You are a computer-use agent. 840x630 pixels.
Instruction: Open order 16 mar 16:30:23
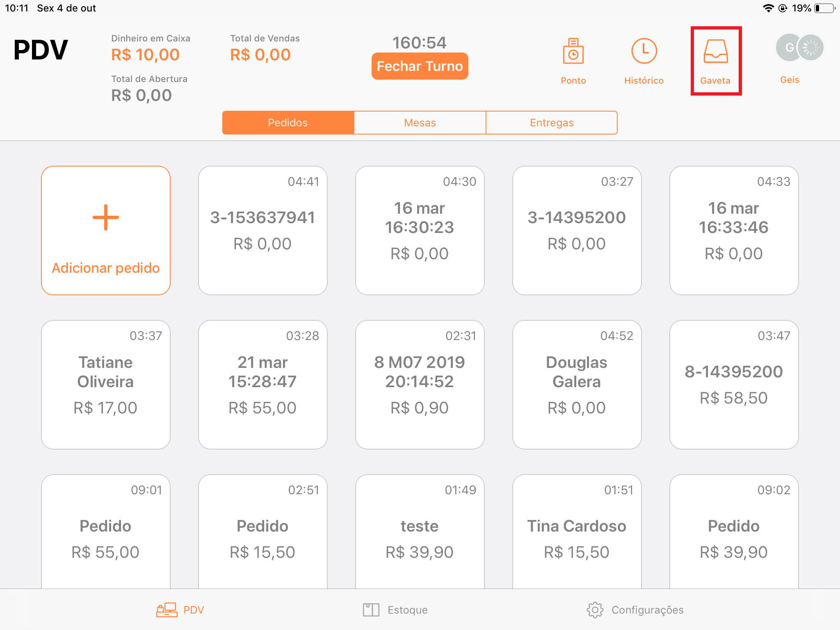point(420,231)
